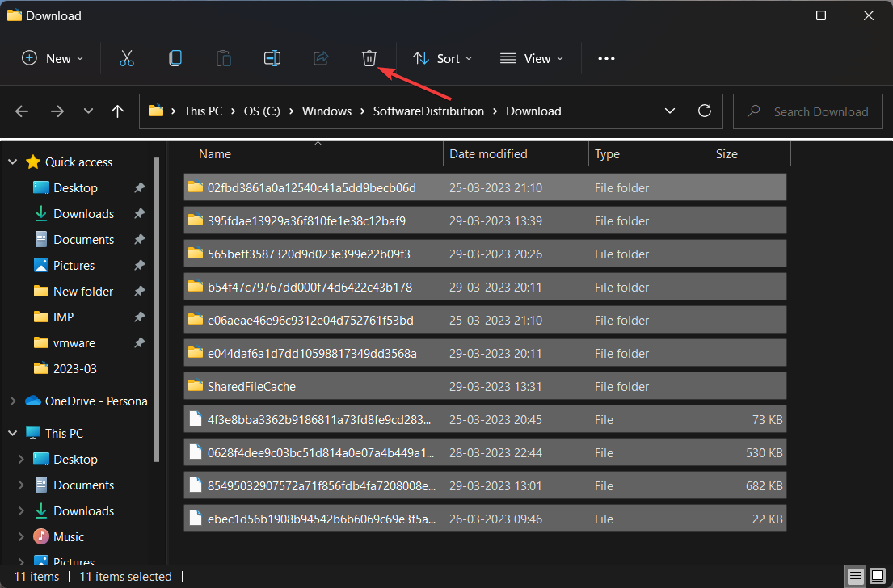Expand Desktop under This PC
Image resolution: width=893 pixels, height=588 pixels.
(21, 460)
